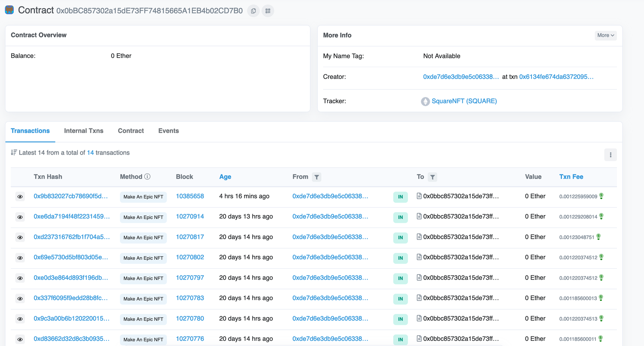Preview transaction 0x337f6095f9edd28b8fc with eye icon

(x=20, y=298)
